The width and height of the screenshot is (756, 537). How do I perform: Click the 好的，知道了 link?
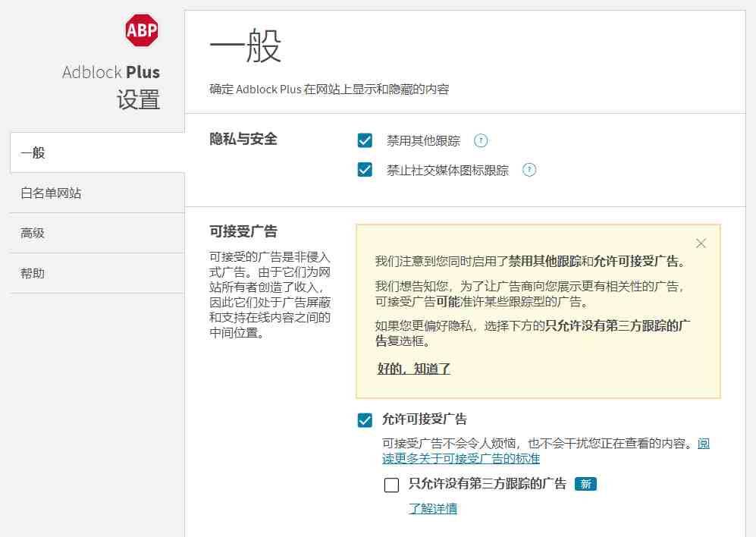tap(414, 369)
